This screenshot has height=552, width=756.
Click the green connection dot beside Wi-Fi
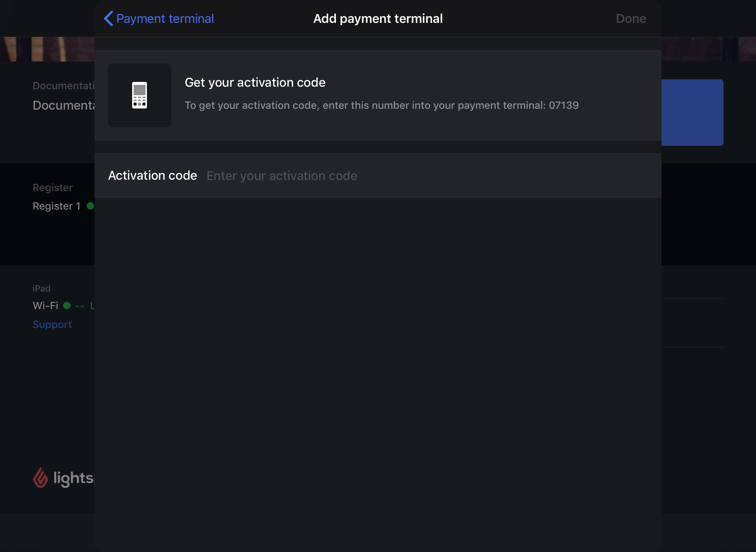(67, 306)
